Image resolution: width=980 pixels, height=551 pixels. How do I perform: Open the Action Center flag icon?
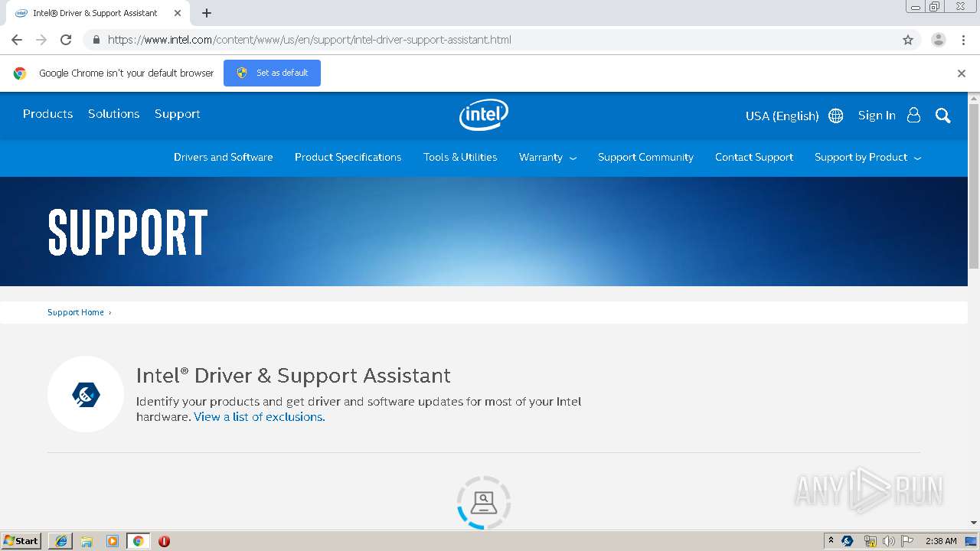(x=906, y=541)
